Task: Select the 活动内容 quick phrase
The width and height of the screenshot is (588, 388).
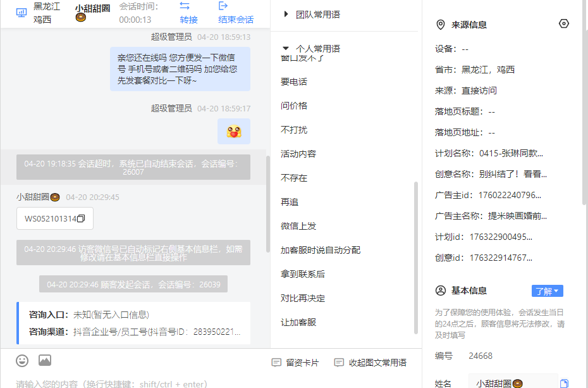Action: 298,154
